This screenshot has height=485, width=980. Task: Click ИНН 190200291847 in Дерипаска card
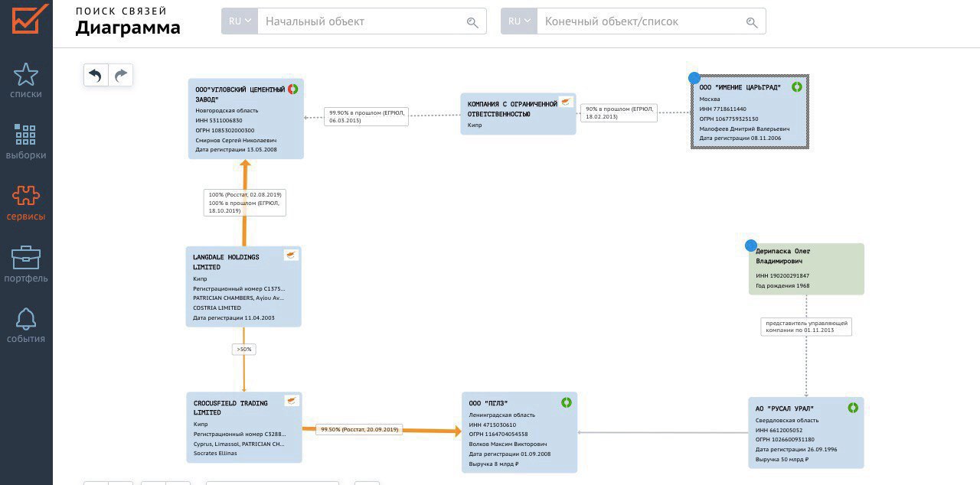(x=782, y=275)
